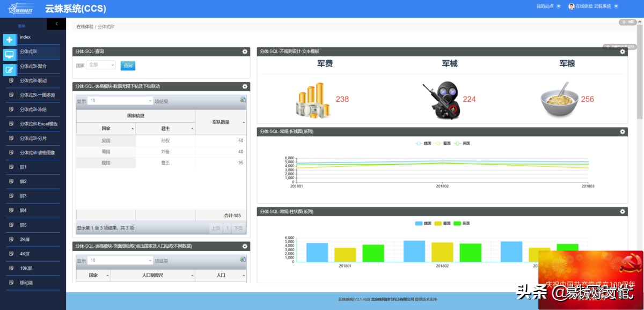Open settings gear of 不规则设计-文本模板 panel

coord(623,51)
